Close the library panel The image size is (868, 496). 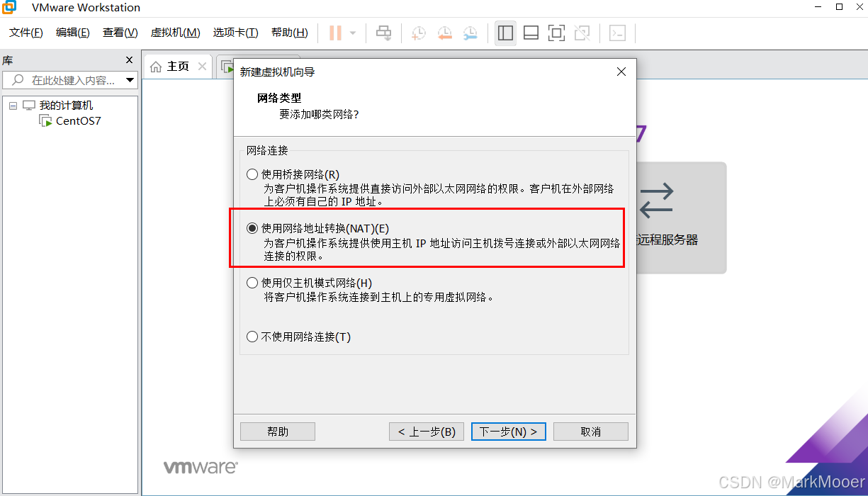point(129,60)
